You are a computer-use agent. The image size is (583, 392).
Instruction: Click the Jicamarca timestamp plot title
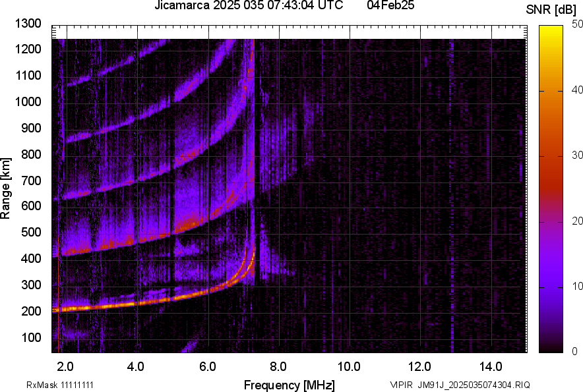[x=248, y=6]
